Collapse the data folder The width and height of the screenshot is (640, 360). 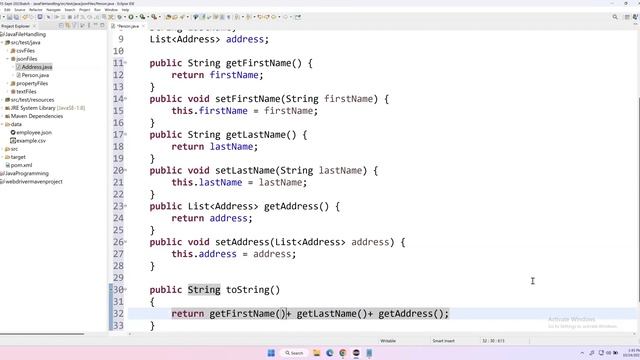point(2,124)
